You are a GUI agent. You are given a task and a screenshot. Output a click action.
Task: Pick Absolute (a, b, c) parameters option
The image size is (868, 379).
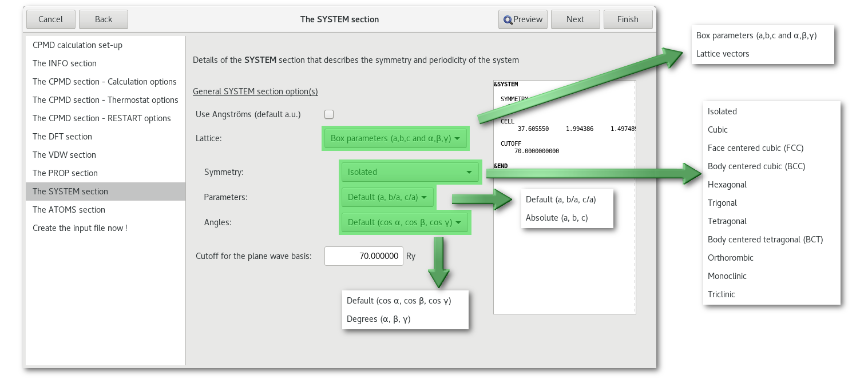(557, 218)
